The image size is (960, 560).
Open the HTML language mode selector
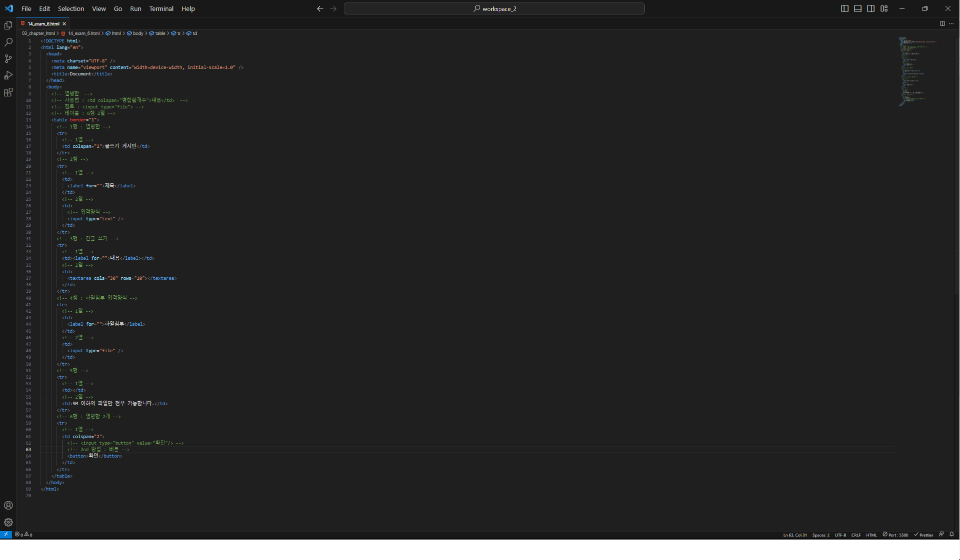871,535
